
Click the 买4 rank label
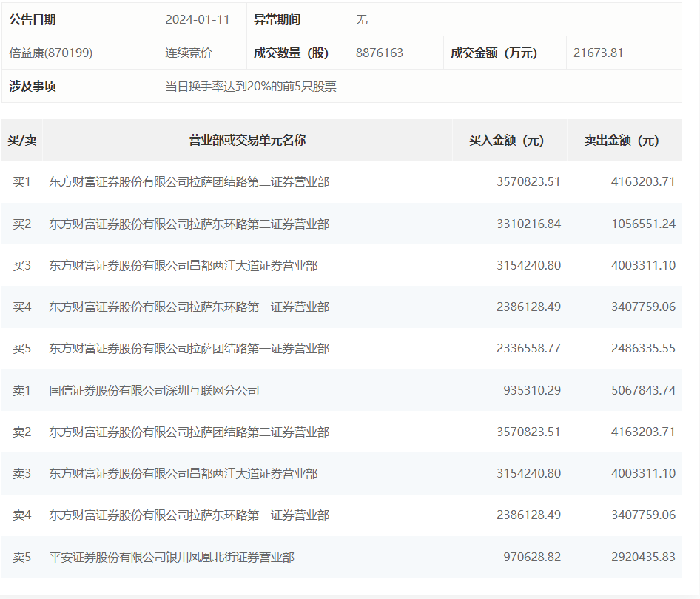click(x=22, y=307)
